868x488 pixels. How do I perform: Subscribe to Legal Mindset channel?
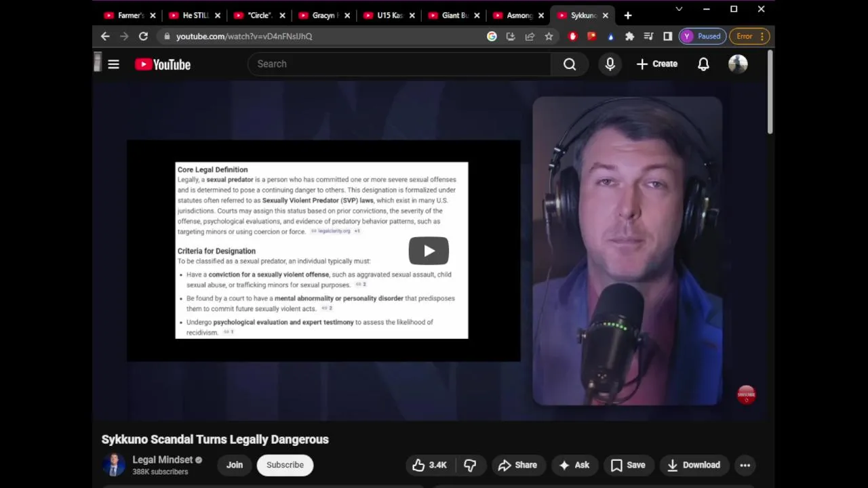285,465
